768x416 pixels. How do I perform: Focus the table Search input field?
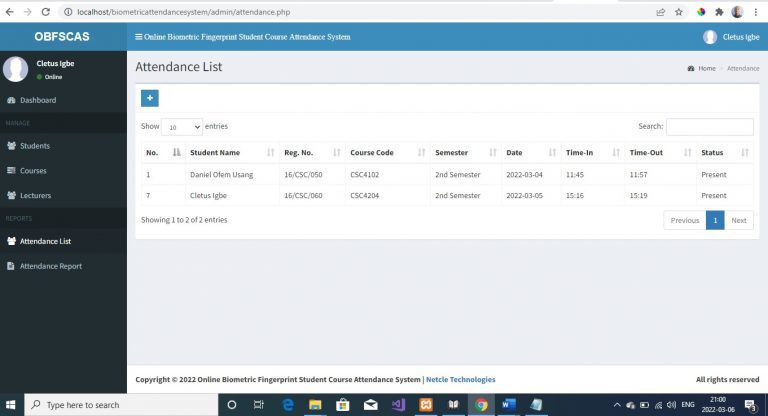coord(710,126)
